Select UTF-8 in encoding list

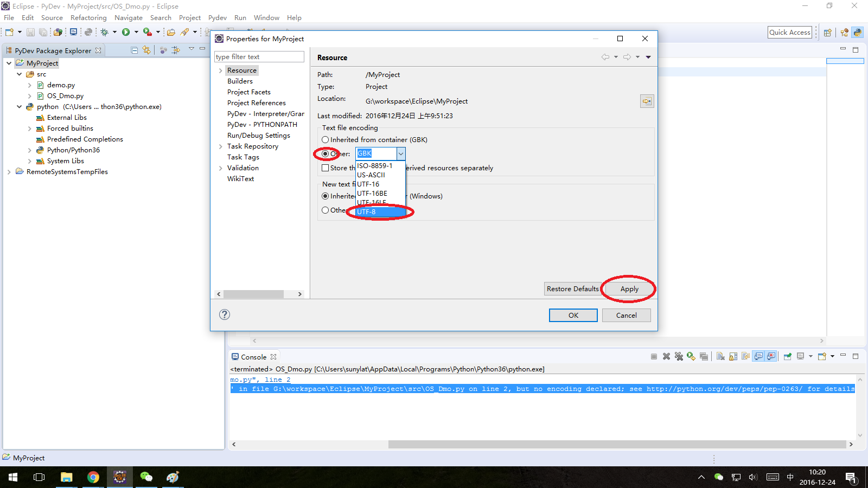tap(381, 212)
